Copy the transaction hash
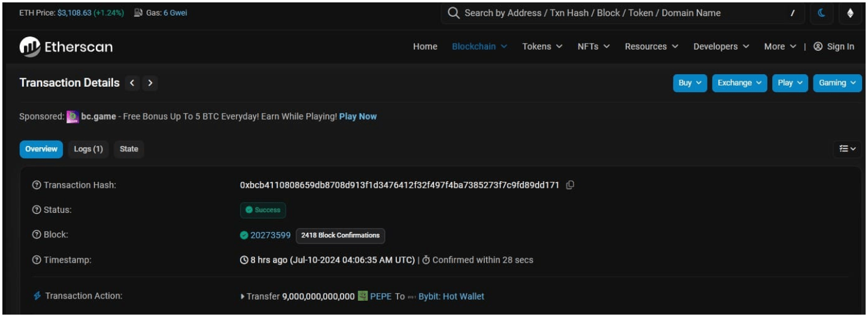The width and height of the screenshot is (868, 317). [570, 185]
